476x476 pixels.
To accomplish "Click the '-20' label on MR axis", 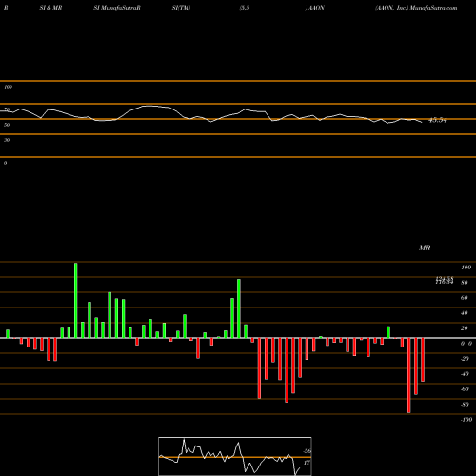I will point(465,359).
